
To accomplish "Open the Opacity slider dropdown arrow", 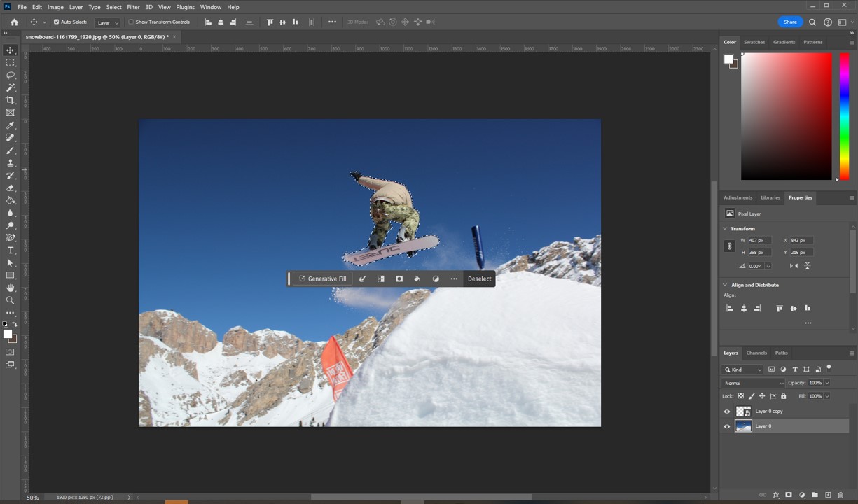I will tap(827, 383).
